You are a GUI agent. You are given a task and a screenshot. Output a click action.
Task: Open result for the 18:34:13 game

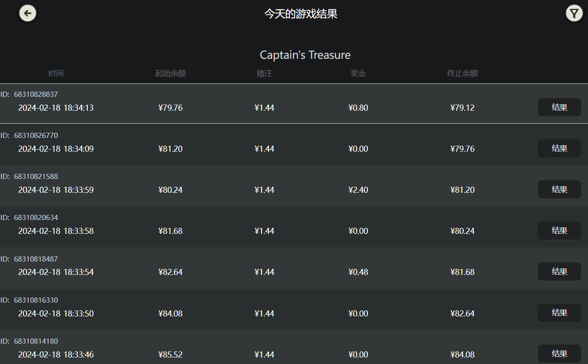click(559, 107)
